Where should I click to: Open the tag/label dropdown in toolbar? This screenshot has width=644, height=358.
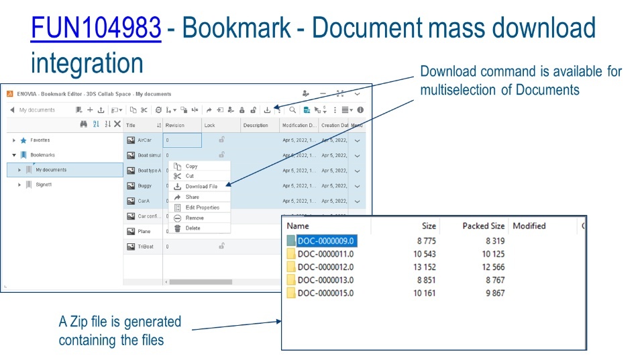(117, 109)
